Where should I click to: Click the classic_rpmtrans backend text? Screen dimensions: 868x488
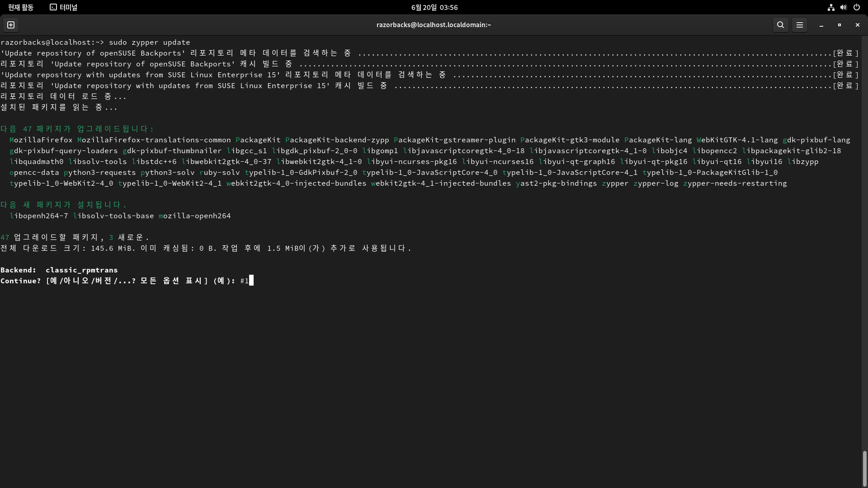81,270
